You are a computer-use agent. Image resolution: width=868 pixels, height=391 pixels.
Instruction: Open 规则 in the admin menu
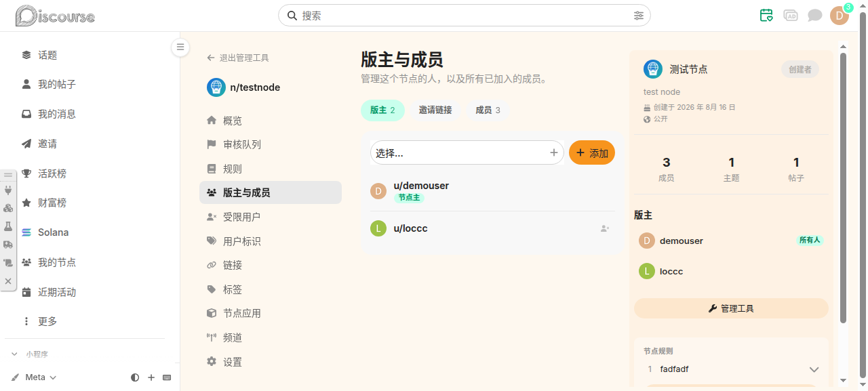(x=271, y=169)
